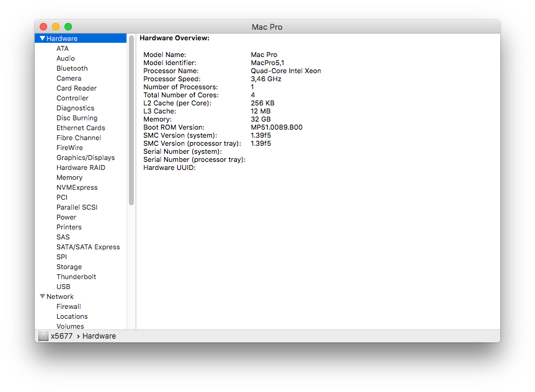Click the computer icon in path bar

(x=43, y=336)
